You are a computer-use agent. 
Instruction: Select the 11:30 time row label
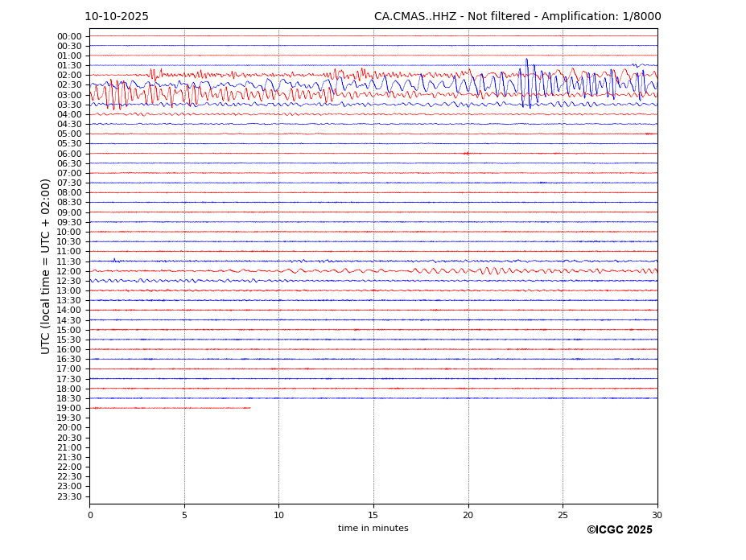coord(69,261)
